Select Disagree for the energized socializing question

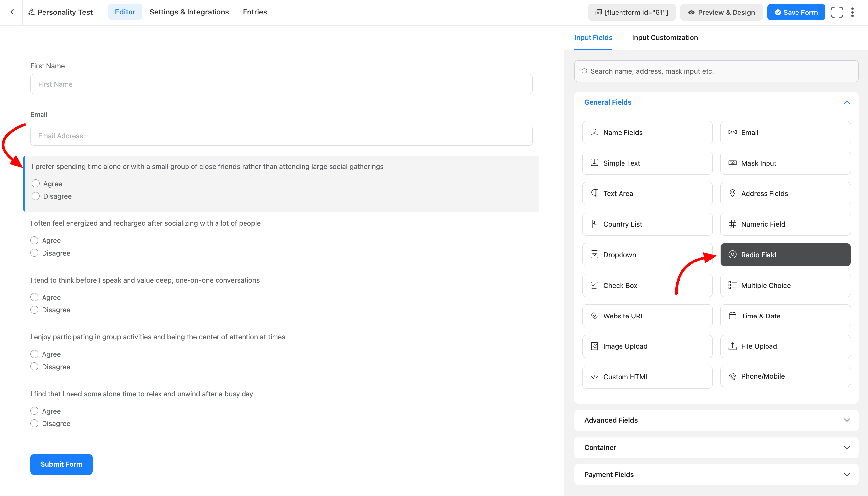click(x=34, y=253)
